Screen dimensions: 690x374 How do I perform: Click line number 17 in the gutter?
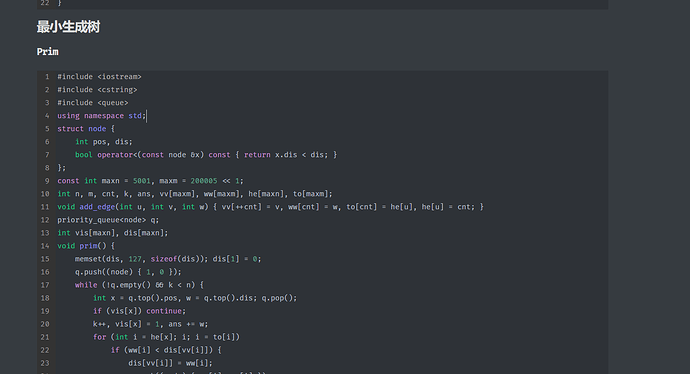pyautogui.click(x=45, y=285)
